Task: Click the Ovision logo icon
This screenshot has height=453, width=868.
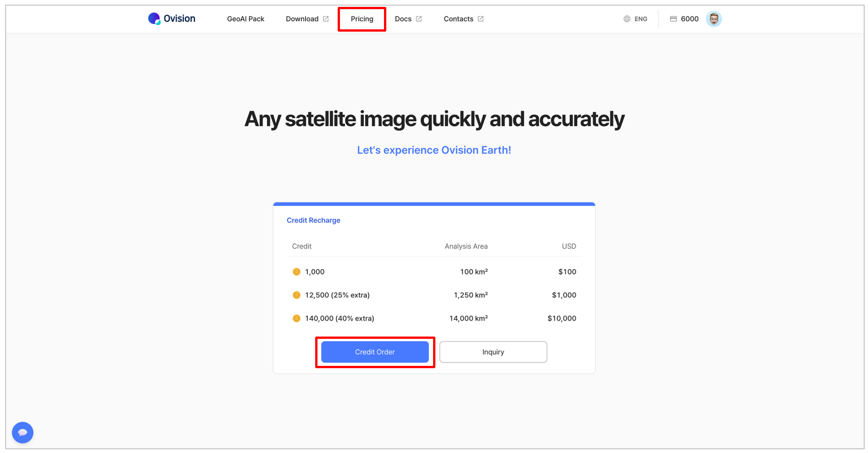Action: click(x=154, y=19)
